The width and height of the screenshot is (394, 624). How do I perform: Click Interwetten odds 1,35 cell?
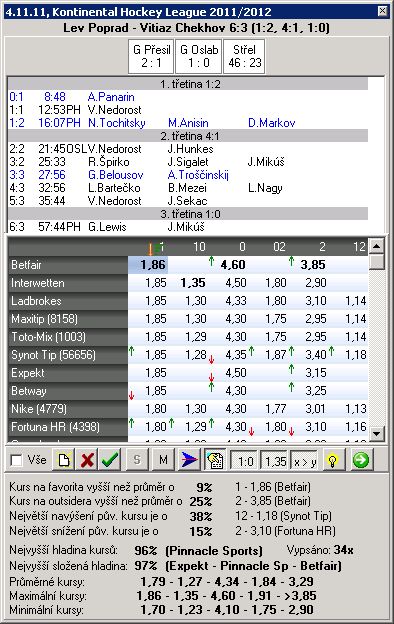(x=188, y=283)
